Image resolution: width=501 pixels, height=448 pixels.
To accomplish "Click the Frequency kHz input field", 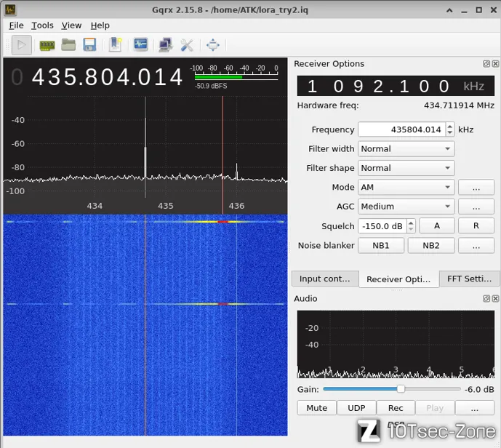I will [x=401, y=129].
